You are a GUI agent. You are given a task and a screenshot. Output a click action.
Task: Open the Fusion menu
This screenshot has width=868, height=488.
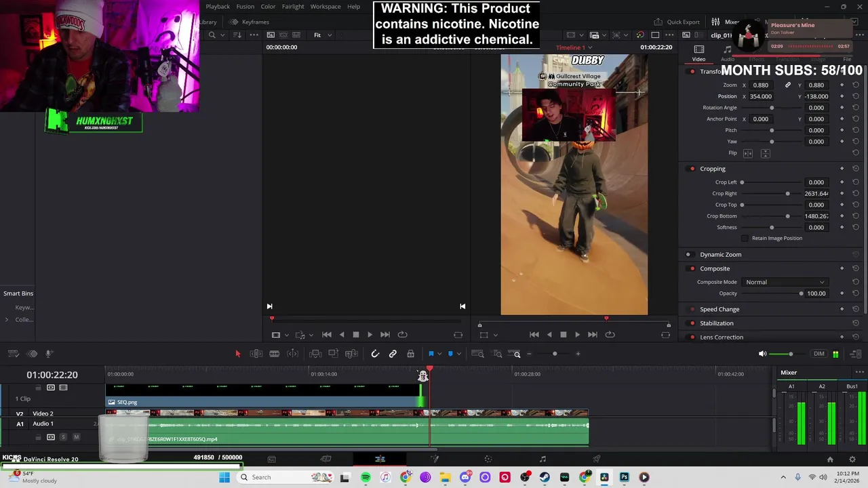click(x=245, y=7)
